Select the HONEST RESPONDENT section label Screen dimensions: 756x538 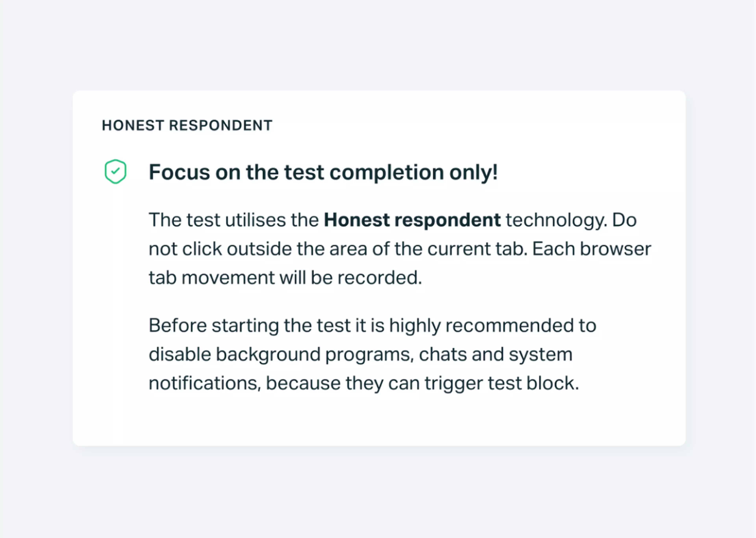tap(187, 126)
